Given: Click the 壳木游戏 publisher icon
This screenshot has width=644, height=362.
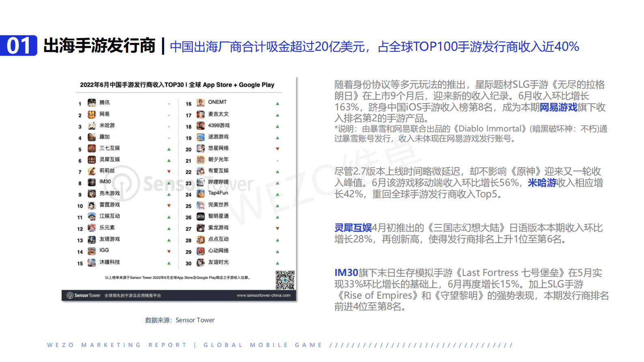Looking at the screenshot, I should (x=92, y=194).
